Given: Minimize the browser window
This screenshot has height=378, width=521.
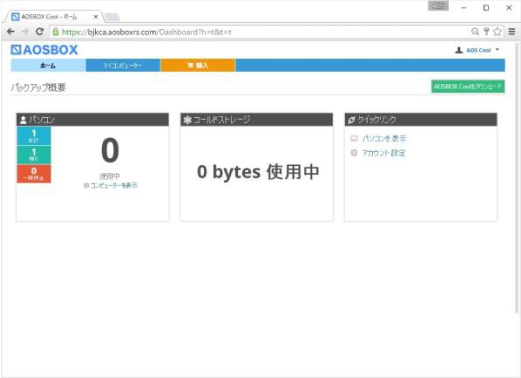Looking at the screenshot, I should (464, 8).
